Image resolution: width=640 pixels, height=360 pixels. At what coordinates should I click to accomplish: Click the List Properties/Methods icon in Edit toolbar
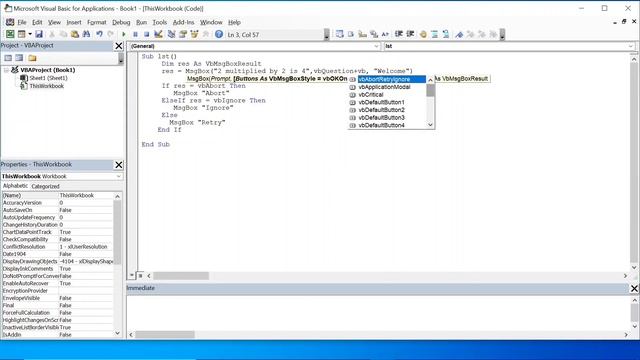tap(340, 34)
